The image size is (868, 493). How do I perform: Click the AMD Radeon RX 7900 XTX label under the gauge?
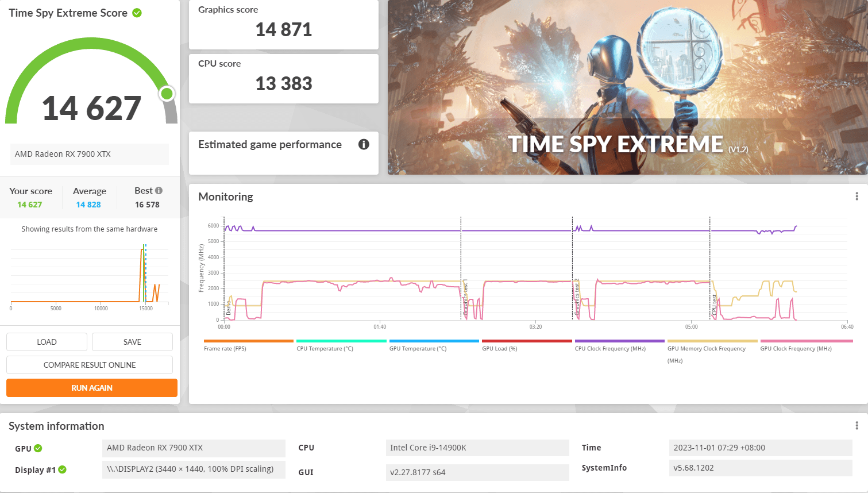click(90, 154)
